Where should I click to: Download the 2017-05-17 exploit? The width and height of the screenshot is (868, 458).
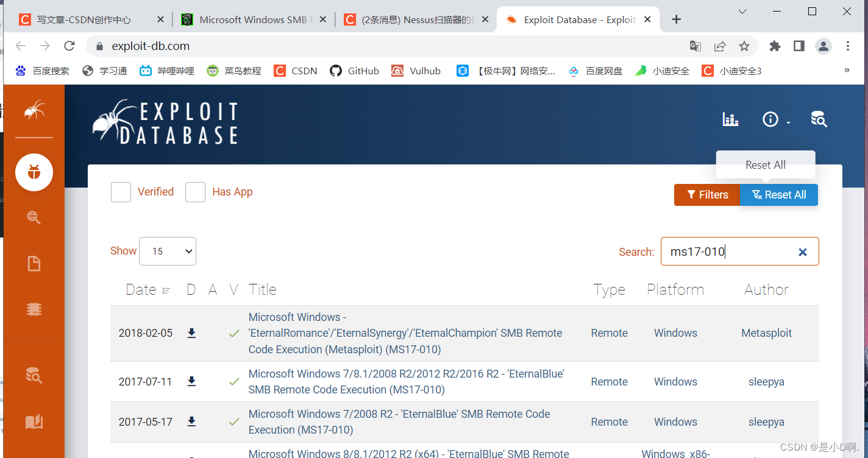pyautogui.click(x=191, y=421)
